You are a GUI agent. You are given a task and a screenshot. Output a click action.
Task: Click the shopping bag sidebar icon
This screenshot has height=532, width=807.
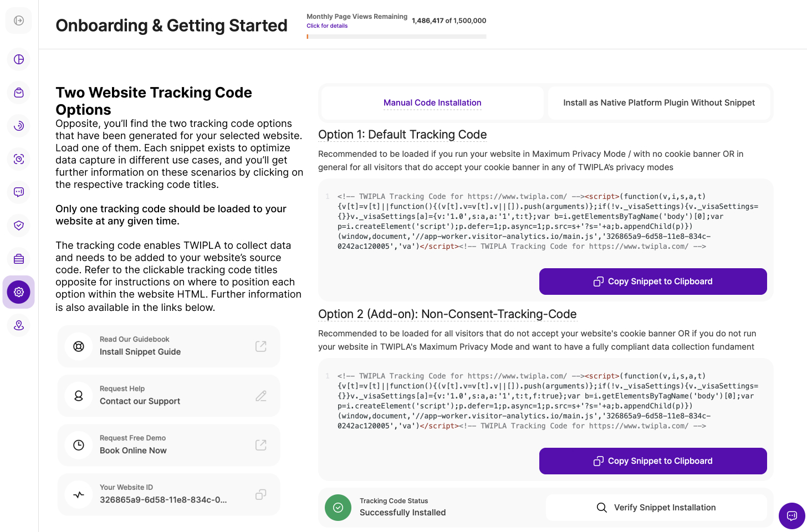(19, 93)
